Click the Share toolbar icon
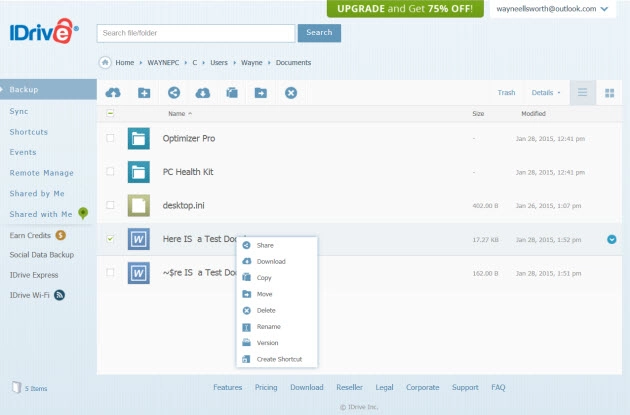The image size is (630, 415). 174,93
